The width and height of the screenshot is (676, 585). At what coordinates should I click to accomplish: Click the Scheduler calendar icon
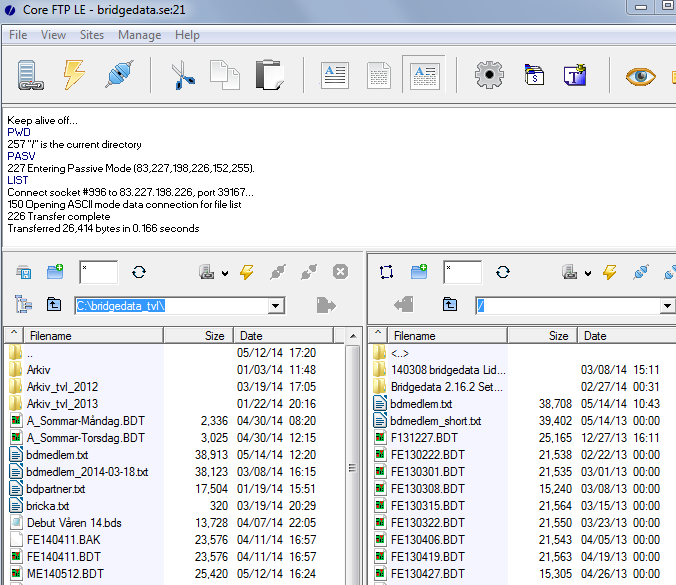[534, 75]
